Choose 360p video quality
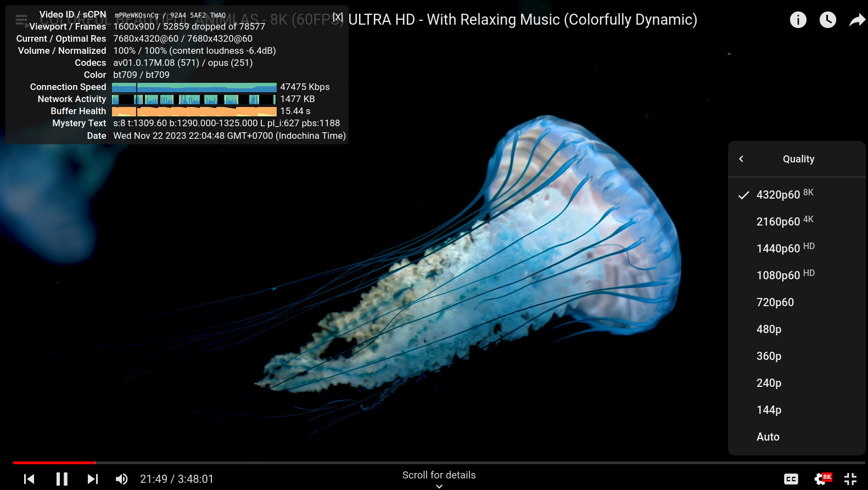 point(797,356)
